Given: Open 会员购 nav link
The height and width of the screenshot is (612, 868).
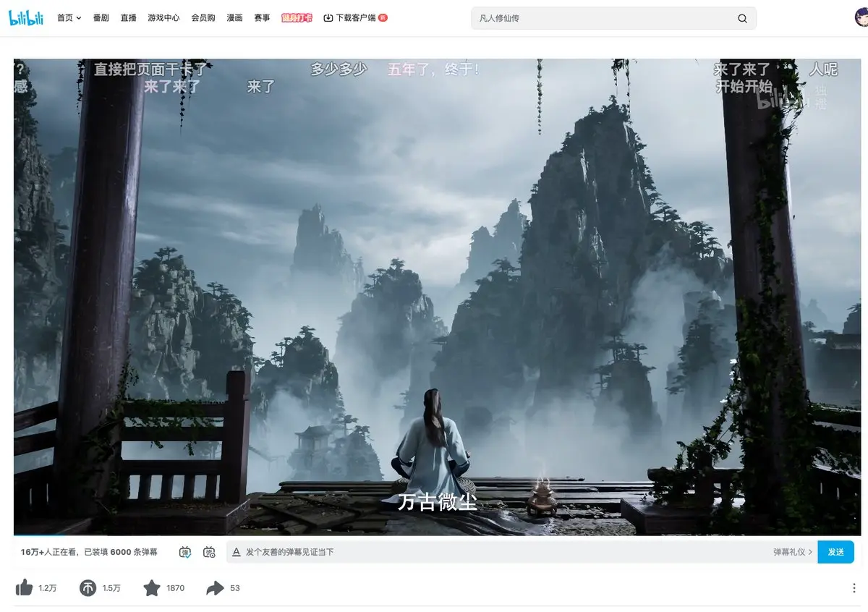Looking at the screenshot, I should pyautogui.click(x=203, y=18).
